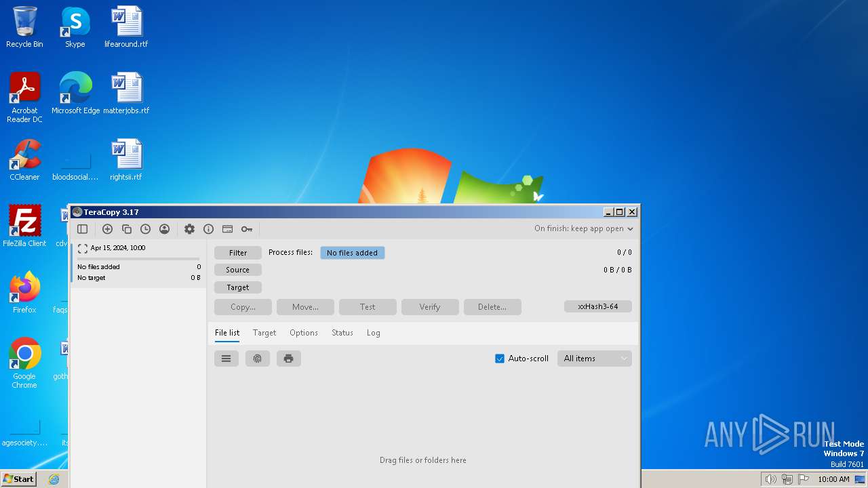Click the Action Center flag tray icon
The width and height of the screenshot is (868, 488).
(804, 479)
